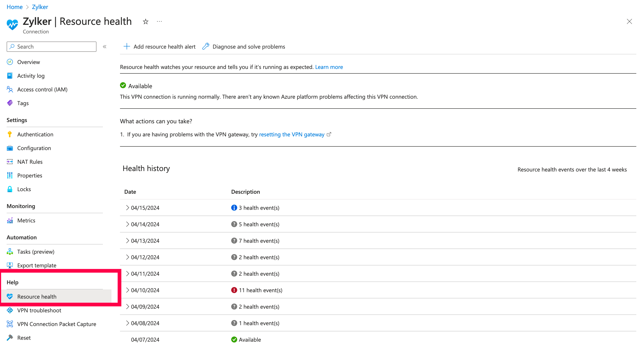
Task: Click the Diagnose and solve problems wrench
Action: pyautogui.click(x=206, y=46)
